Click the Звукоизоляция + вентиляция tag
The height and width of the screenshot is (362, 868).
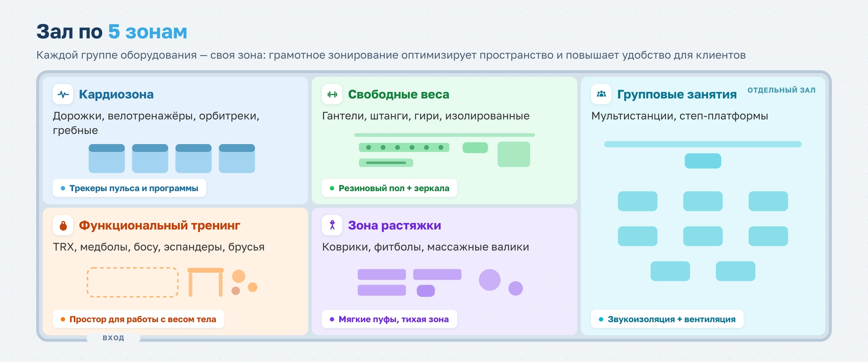pos(667,319)
